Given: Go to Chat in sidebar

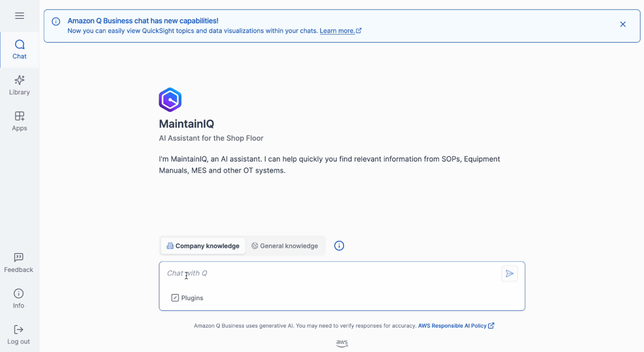Looking at the screenshot, I should tap(19, 50).
